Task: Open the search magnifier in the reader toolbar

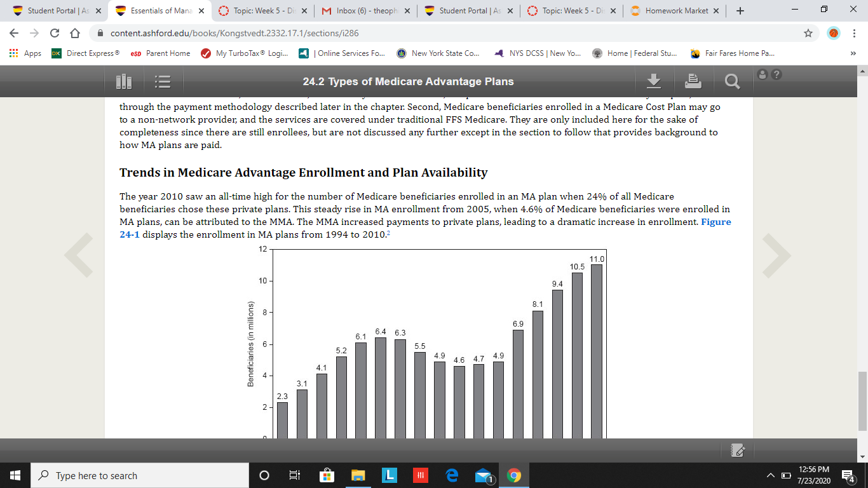Action: pyautogui.click(x=732, y=81)
